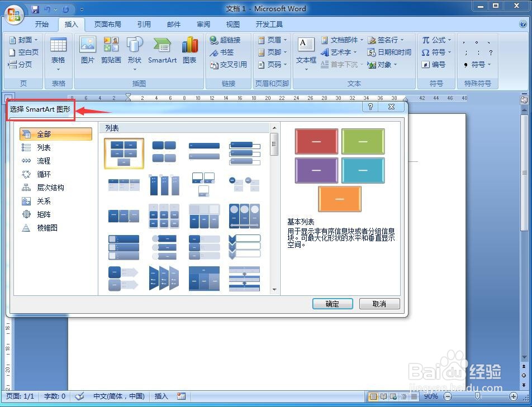Open page number (页码) dropdown
532x407 pixels.
tap(273, 64)
